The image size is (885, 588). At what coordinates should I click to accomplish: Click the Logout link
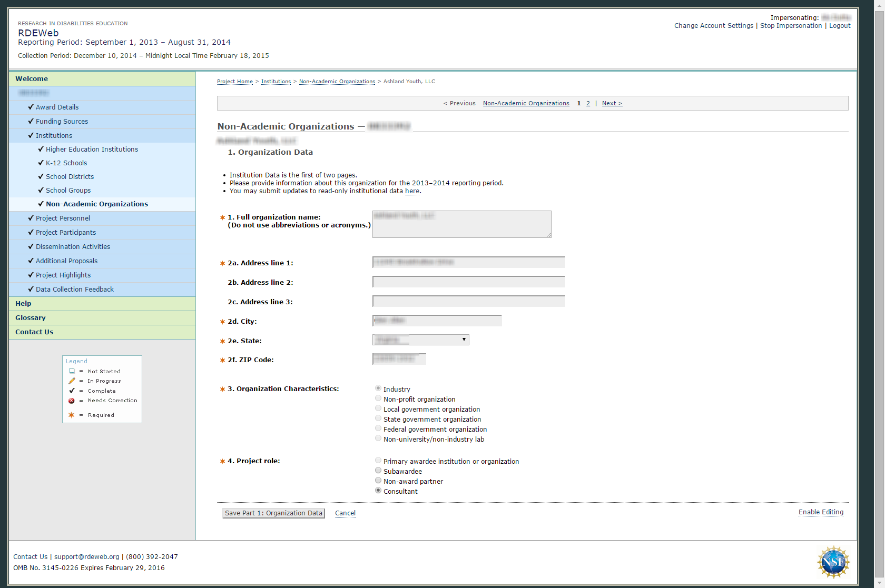click(840, 26)
